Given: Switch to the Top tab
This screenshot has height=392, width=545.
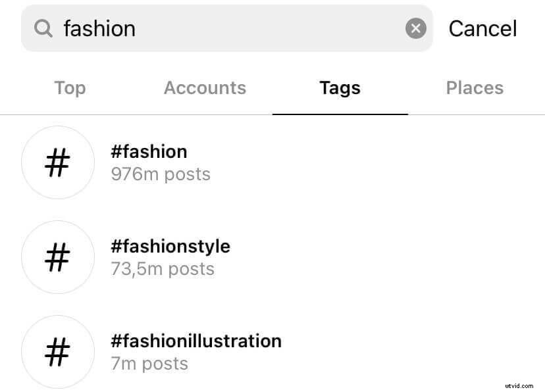Looking at the screenshot, I should (70, 87).
